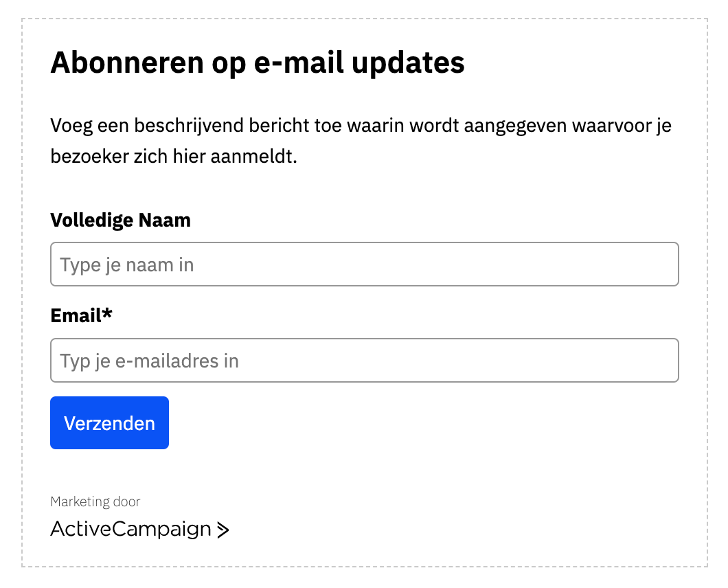Select the descriptive paragraph under the heading
The width and height of the screenshot is (728, 588).
coord(361,141)
